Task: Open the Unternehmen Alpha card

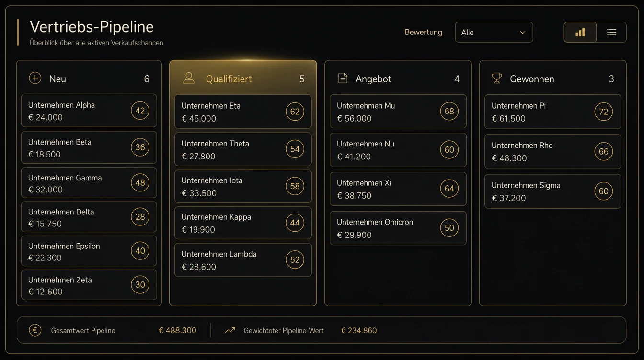Action: [89, 111]
